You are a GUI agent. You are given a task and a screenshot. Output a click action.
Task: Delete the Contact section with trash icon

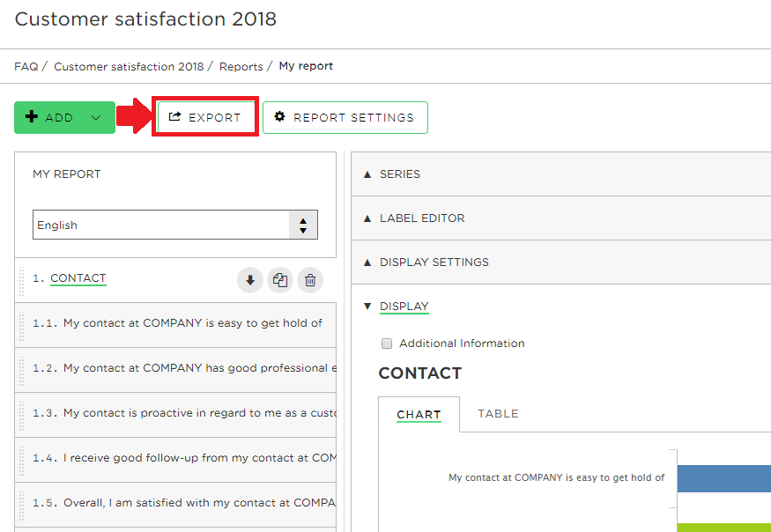[310, 280]
